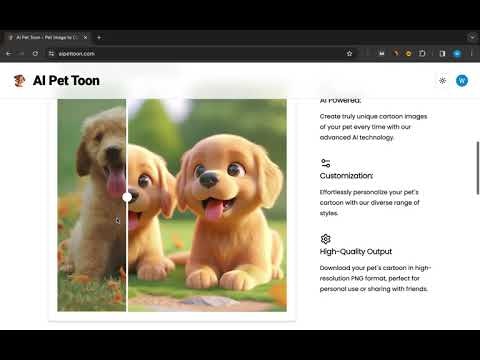Click the brown S extension icon
480x360 pixels.
coord(396,53)
